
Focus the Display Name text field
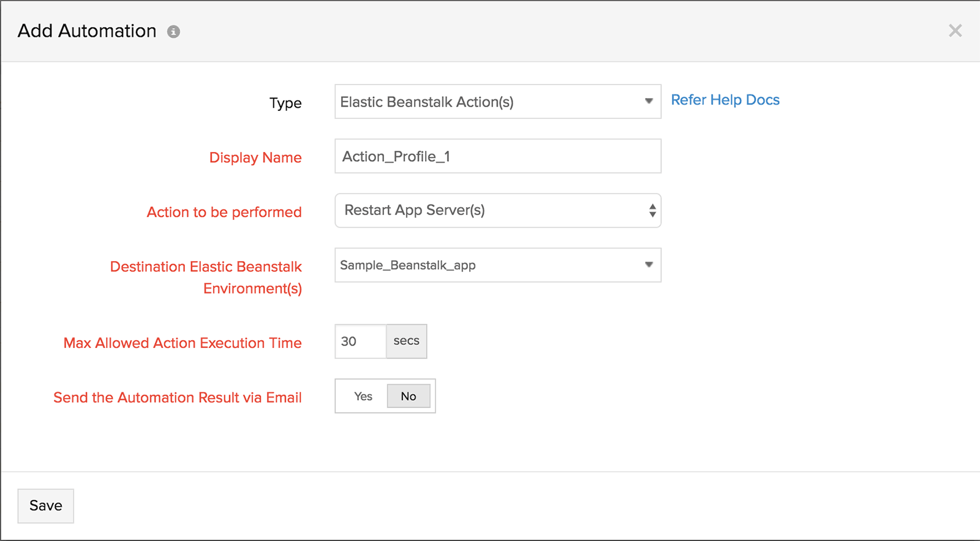click(x=497, y=156)
